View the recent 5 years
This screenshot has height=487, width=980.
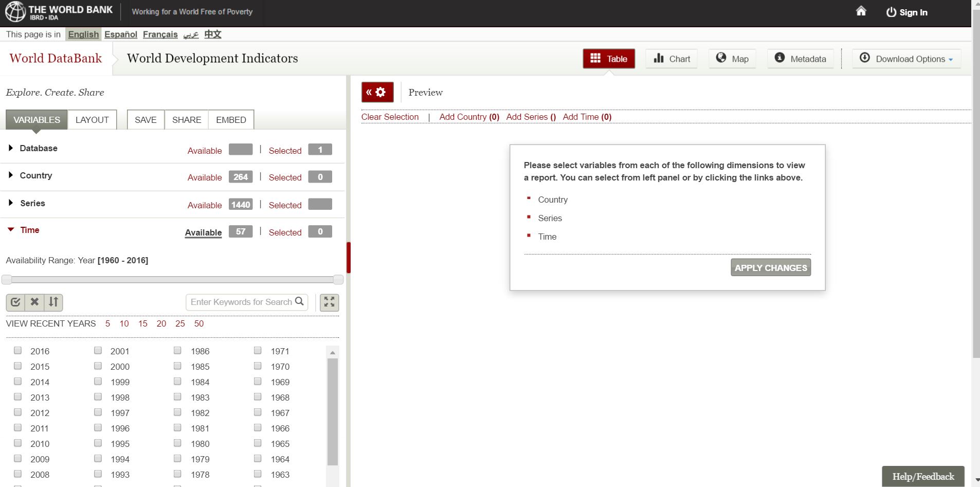(x=107, y=323)
